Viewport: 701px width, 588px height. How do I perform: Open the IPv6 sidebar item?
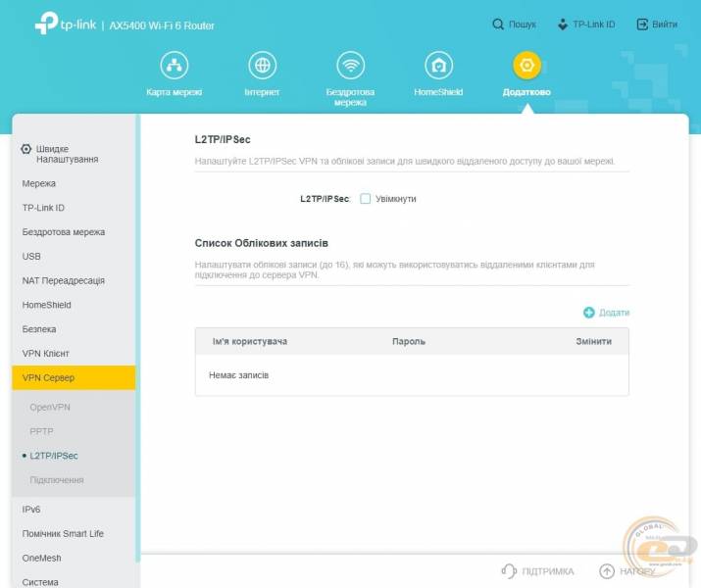click(31, 510)
